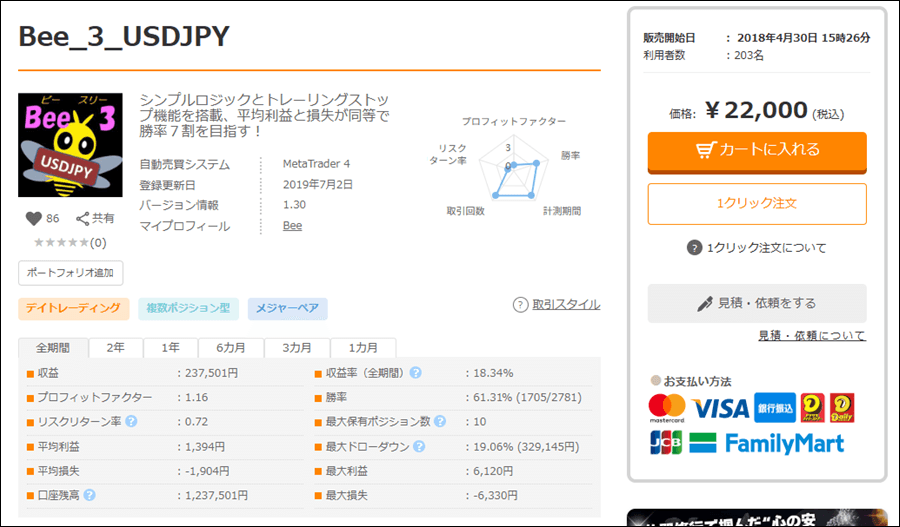The image size is (900, 527).
Task: Open the 3カ月 period tab
Action: pos(297,348)
